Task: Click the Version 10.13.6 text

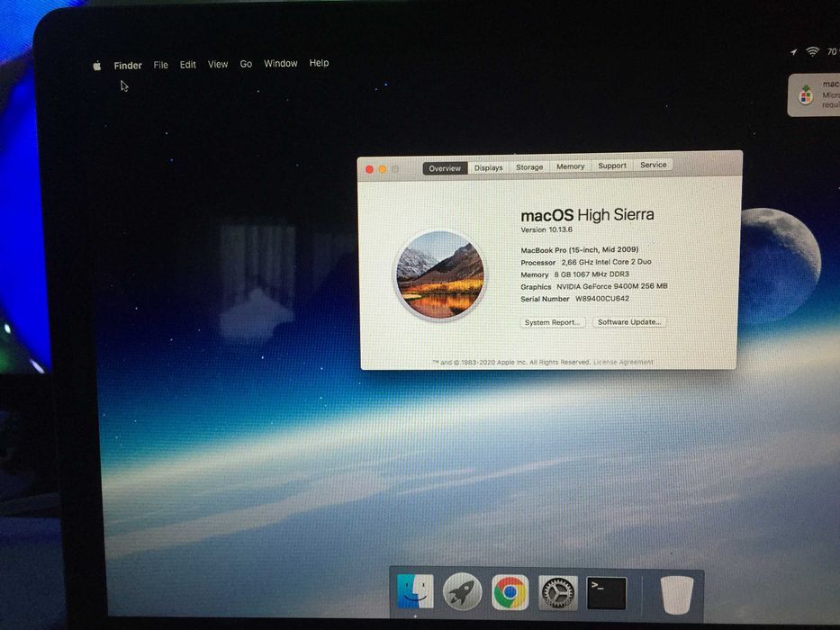Action: 546,229
